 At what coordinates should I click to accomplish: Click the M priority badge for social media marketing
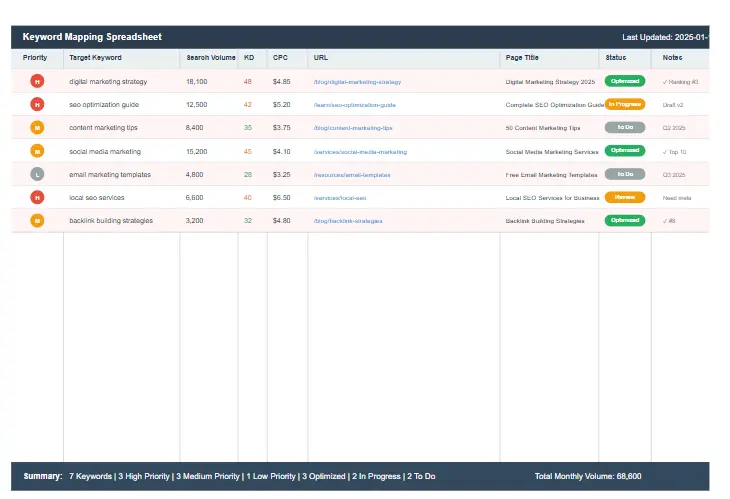(37, 151)
